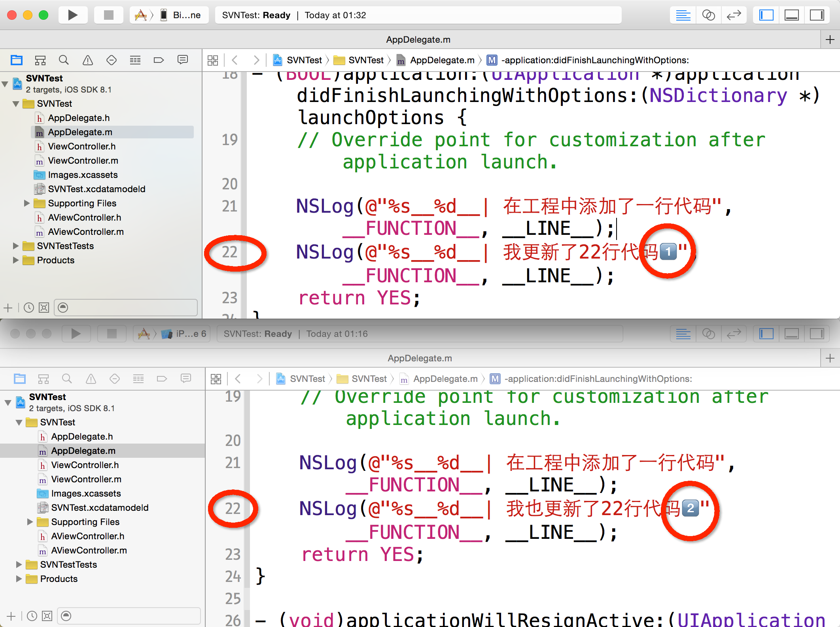This screenshot has width=840, height=627.
Task: Toggle navigator panel in bottom window
Action: click(766, 334)
